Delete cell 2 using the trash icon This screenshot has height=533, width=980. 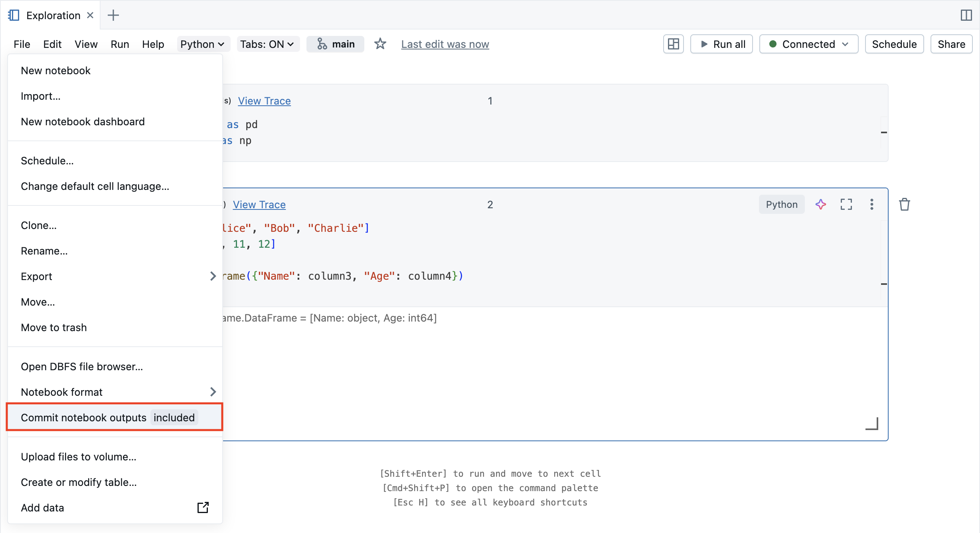905,204
